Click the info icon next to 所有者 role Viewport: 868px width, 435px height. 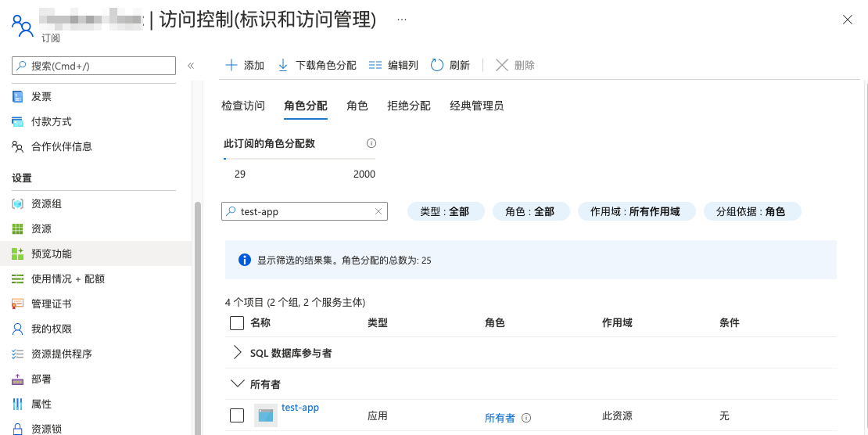(x=526, y=418)
